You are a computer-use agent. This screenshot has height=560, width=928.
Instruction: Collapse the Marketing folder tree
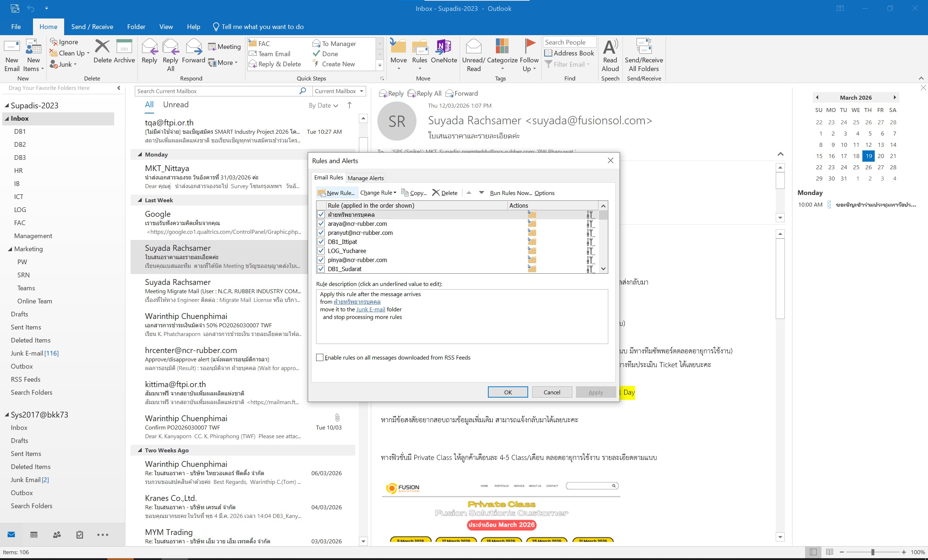[x=10, y=249]
